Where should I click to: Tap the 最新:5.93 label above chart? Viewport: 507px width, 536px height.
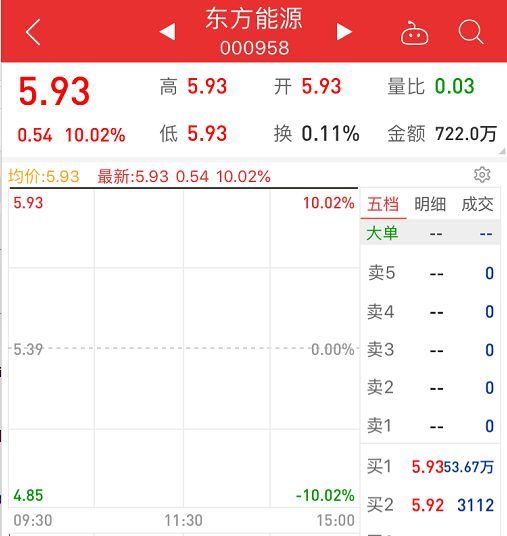click(x=133, y=177)
